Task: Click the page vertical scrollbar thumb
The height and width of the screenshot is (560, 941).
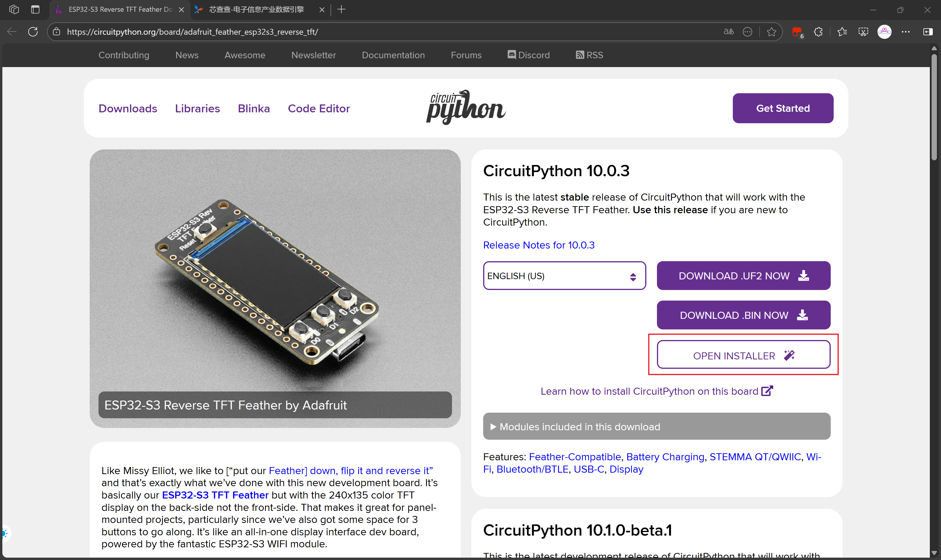Action: pos(934,108)
